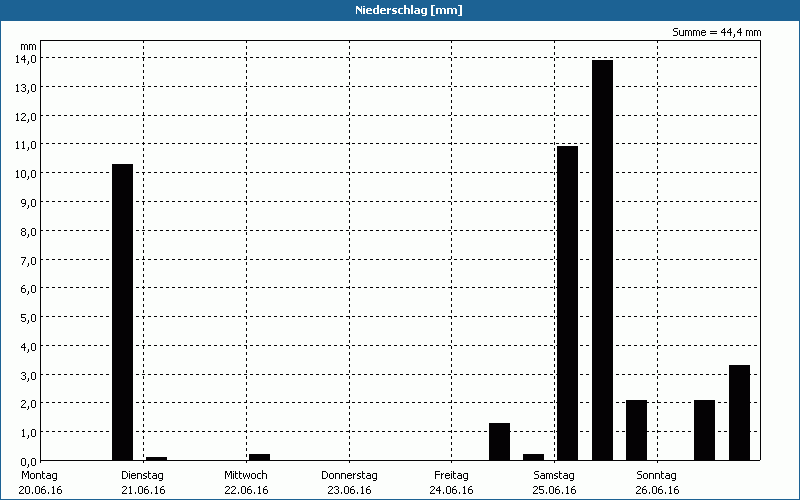Select the date 23.06.16

(x=349, y=490)
